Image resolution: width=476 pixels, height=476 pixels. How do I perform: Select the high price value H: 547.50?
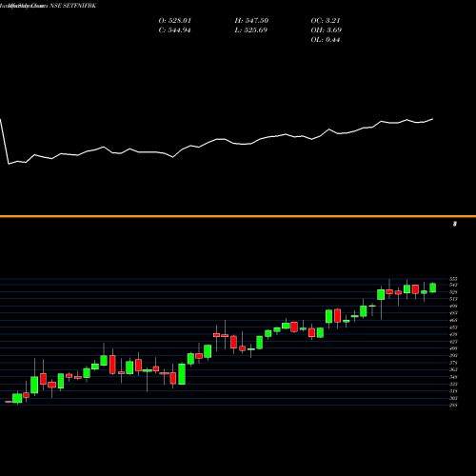251,21
